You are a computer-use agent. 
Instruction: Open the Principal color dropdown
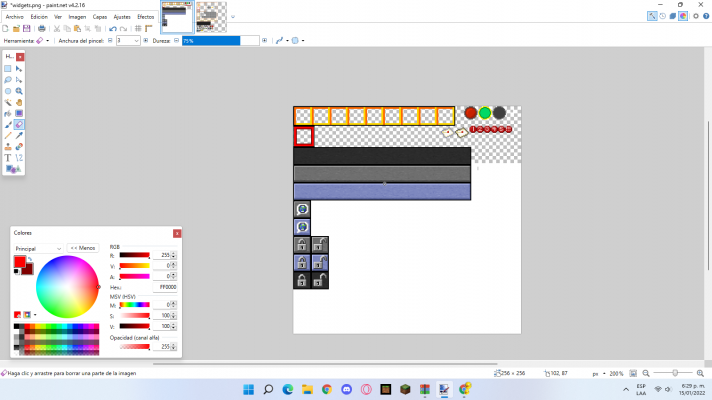(38, 247)
